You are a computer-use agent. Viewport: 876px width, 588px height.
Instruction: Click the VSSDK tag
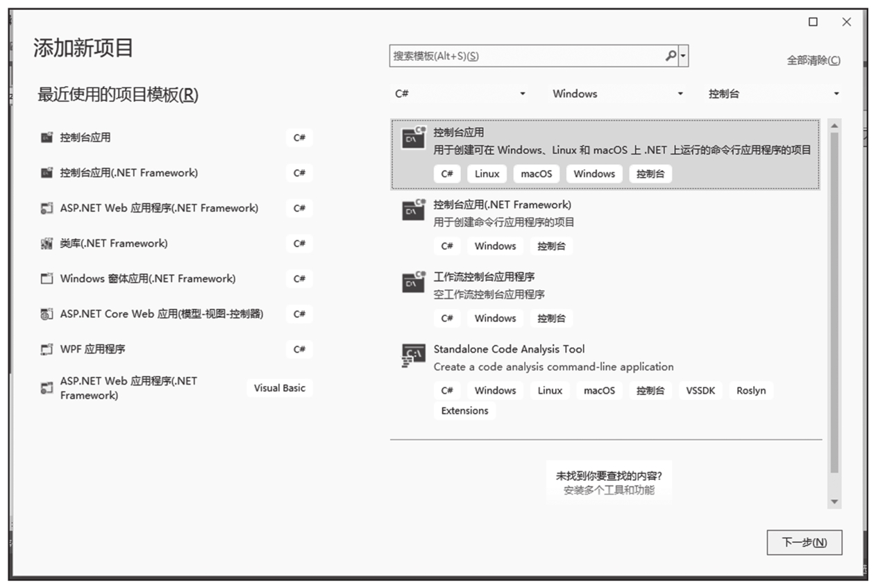(700, 390)
